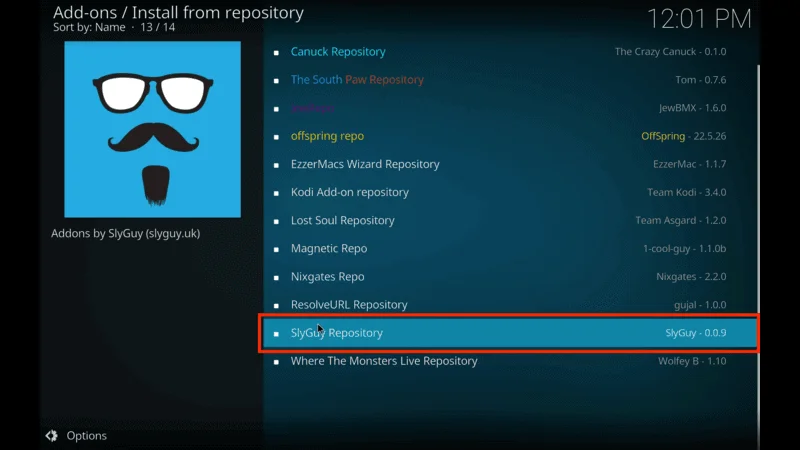Click the Add-ons / Install from repository header
This screenshot has width=800, height=450.
click(178, 14)
